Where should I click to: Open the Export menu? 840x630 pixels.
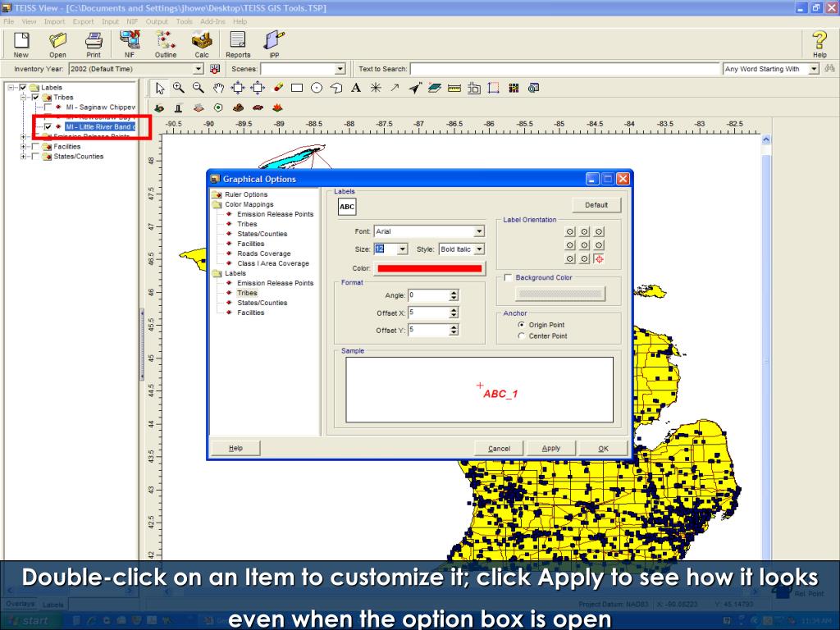83,22
